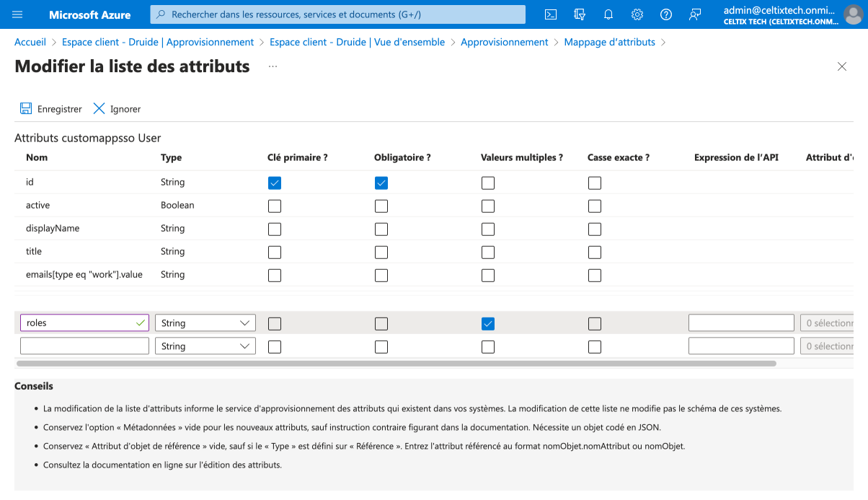Open the reference attribute selector for roles
The width and height of the screenshot is (868, 500).
click(x=827, y=323)
